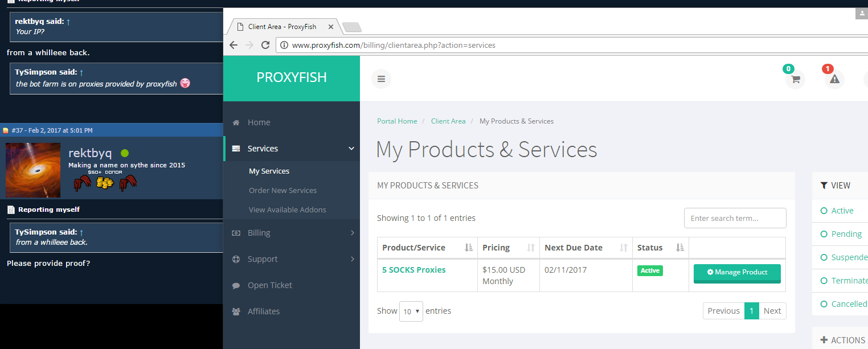
Task: Click the rektbyq username in forum post
Action: [x=90, y=153]
